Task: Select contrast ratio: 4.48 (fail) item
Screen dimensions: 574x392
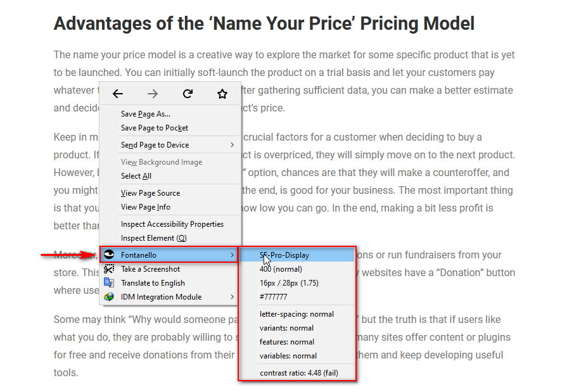Action: pos(297,373)
